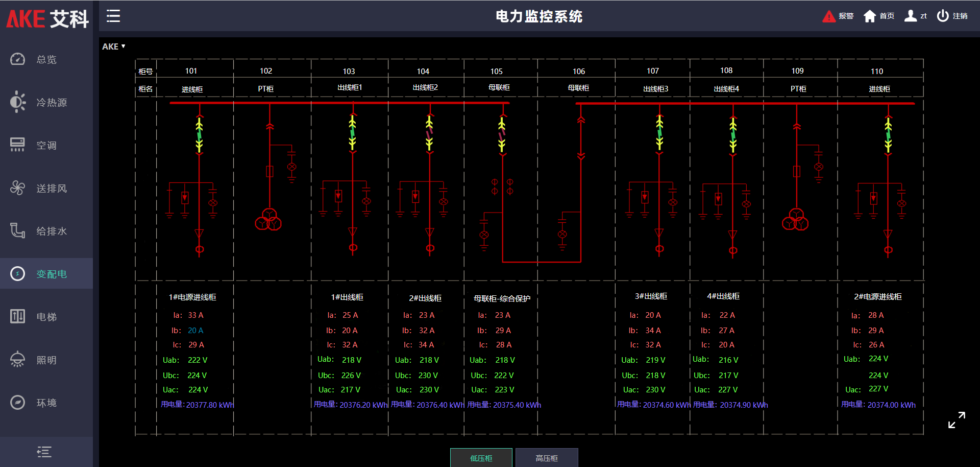The width and height of the screenshot is (980, 467).
Task: Open the 电梯 elevator menu item
Action: (46, 317)
